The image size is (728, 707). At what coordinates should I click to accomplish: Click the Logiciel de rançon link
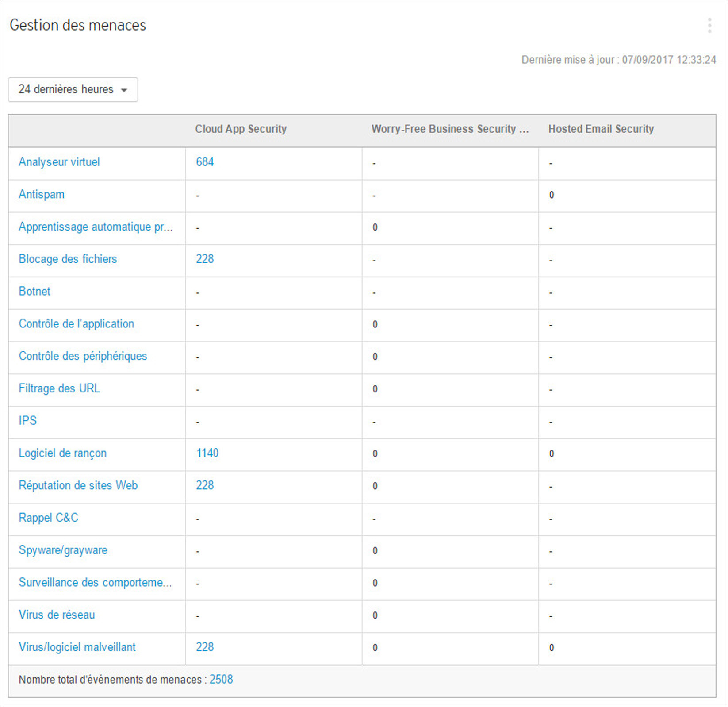pyautogui.click(x=62, y=453)
